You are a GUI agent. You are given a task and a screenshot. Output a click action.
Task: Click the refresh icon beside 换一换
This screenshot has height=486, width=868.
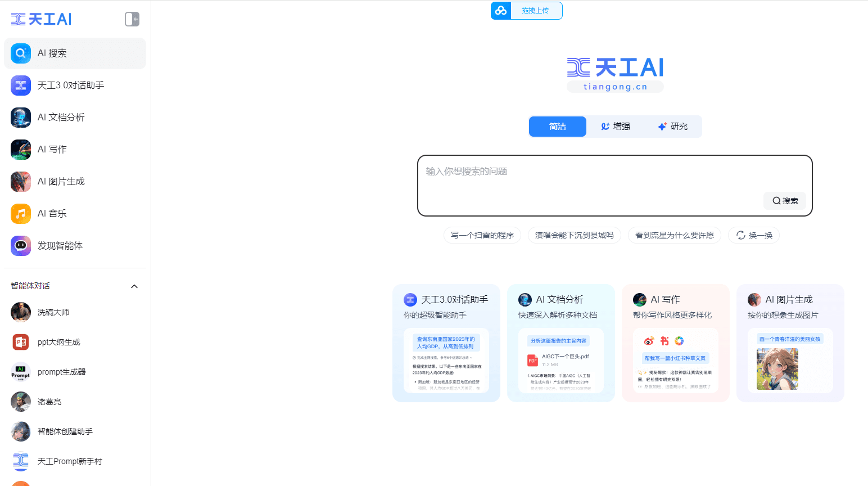pos(741,235)
